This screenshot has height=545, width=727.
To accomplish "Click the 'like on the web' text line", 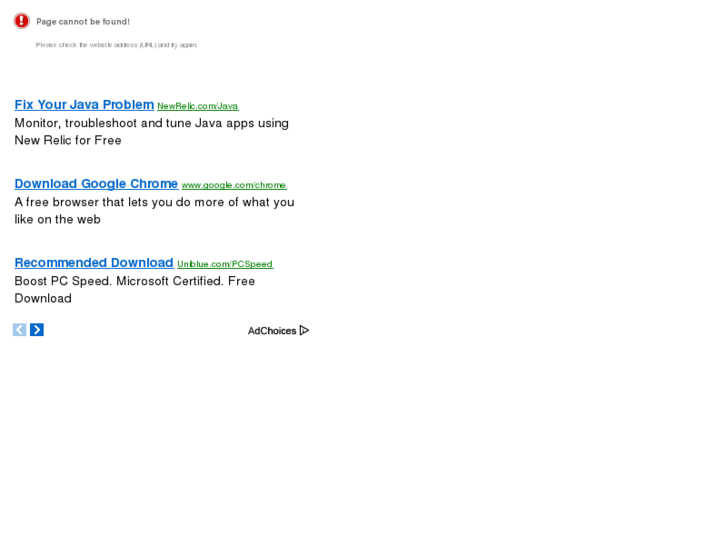I will [57, 219].
